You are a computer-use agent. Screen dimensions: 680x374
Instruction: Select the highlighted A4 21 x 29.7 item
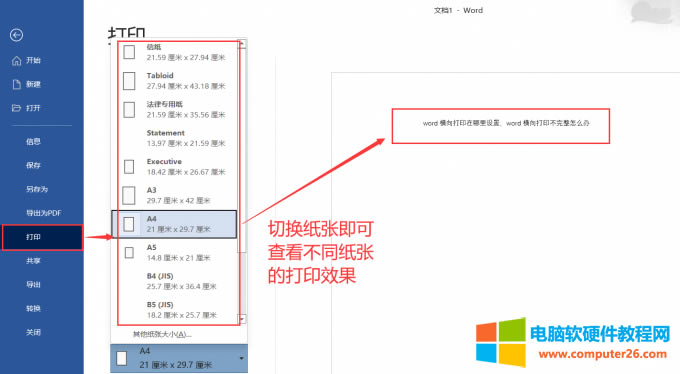pos(174,224)
